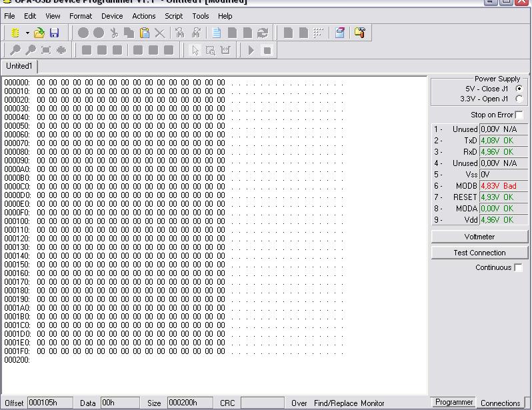The image size is (532, 410).
Task: Click the hex row offset 000100:
Action: point(17,221)
